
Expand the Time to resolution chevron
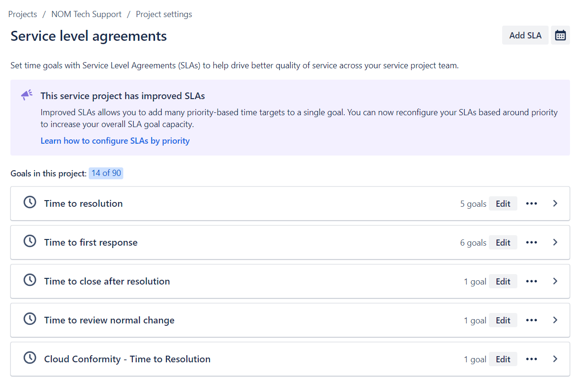coord(555,203)
